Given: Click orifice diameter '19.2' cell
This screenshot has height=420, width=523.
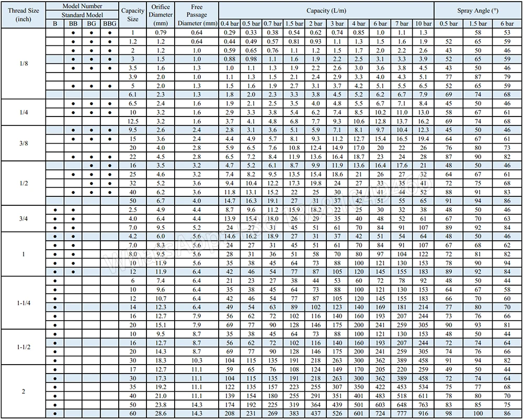Looking at the screenshot, I should [161, 387].
